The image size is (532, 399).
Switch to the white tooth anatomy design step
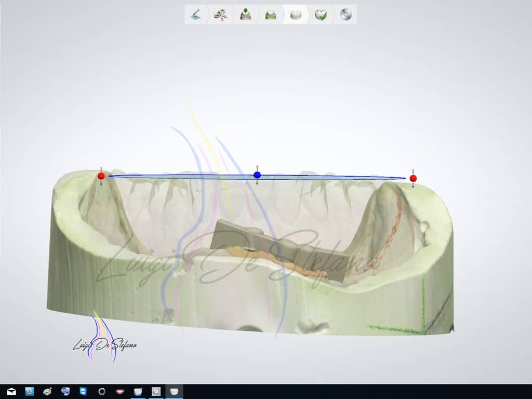(295, 15)
